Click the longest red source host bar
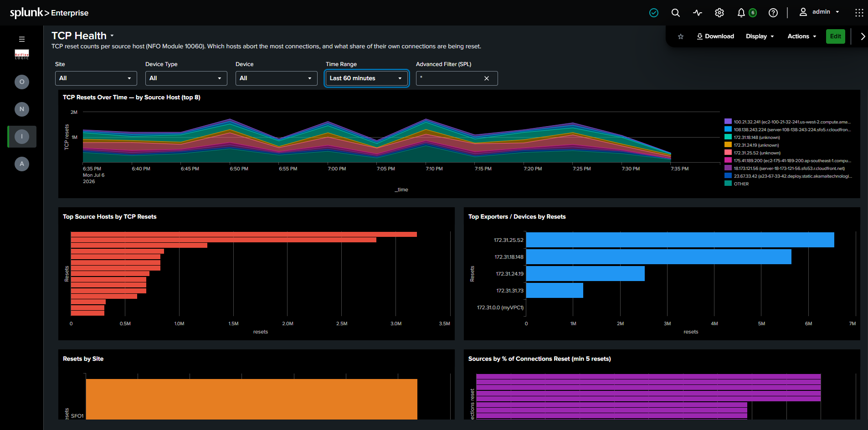 click(x=244, y=234)
